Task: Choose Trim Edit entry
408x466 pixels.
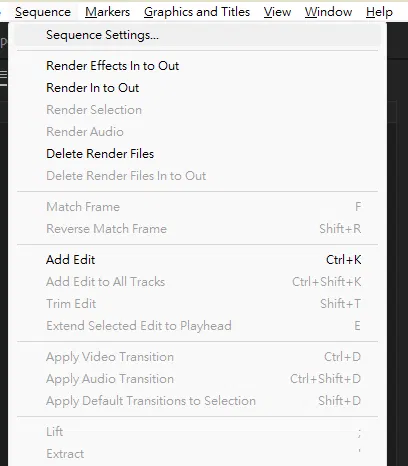Action: coord(197,304)
